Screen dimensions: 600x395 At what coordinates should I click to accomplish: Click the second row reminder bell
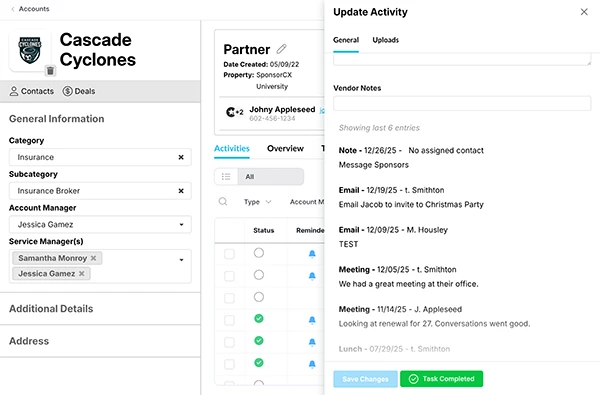click(312, 276)
